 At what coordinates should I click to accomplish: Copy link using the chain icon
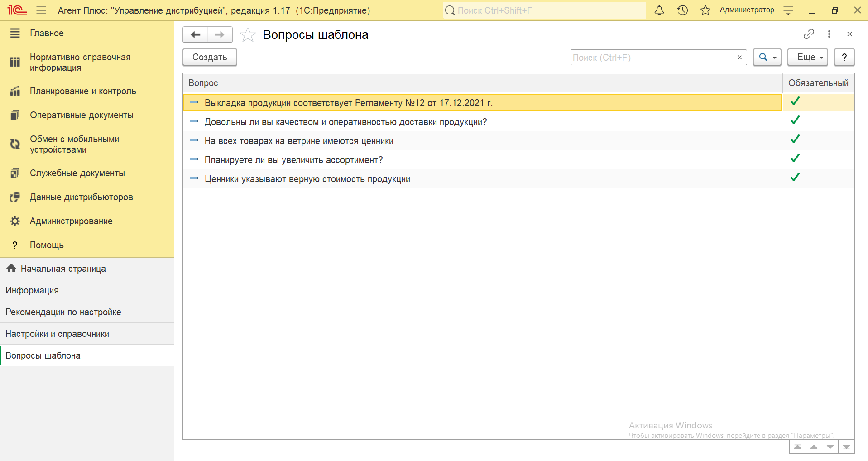(x=809, y=34)
